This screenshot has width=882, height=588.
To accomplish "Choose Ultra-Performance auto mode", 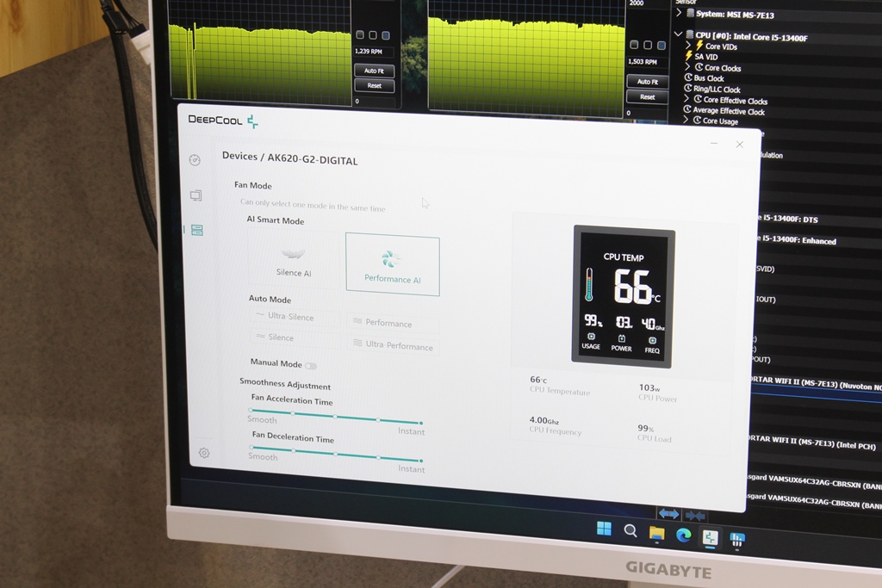I will [x=393, y=346].
